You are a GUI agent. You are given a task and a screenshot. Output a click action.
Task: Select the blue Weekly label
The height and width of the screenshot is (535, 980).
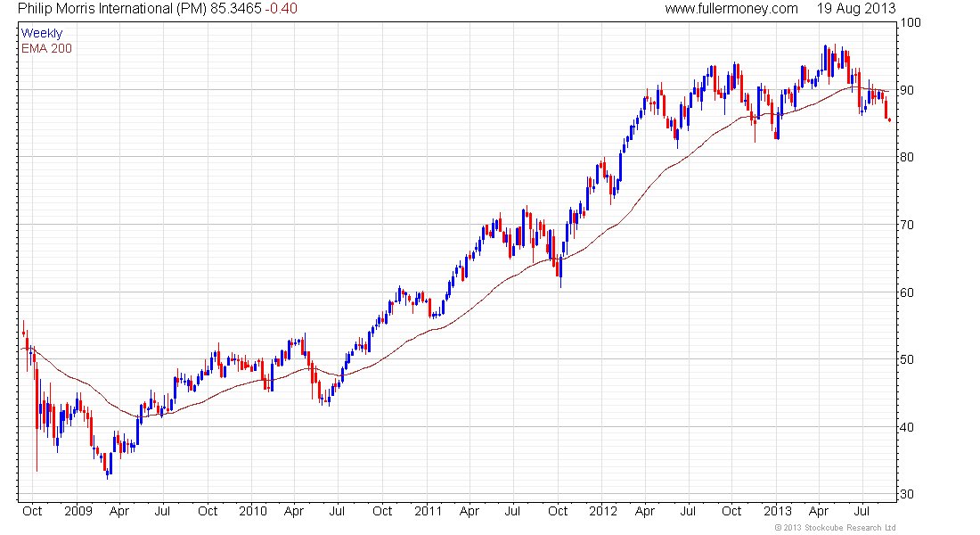tap(42, 33)
